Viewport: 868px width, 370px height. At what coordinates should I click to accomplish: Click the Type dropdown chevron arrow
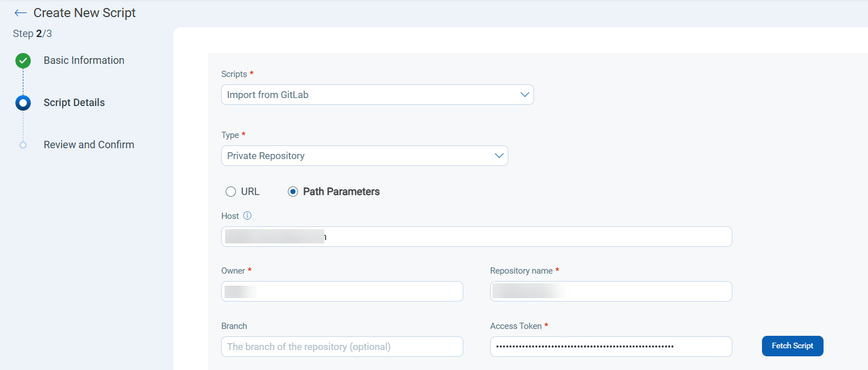(x=499, y=156)
